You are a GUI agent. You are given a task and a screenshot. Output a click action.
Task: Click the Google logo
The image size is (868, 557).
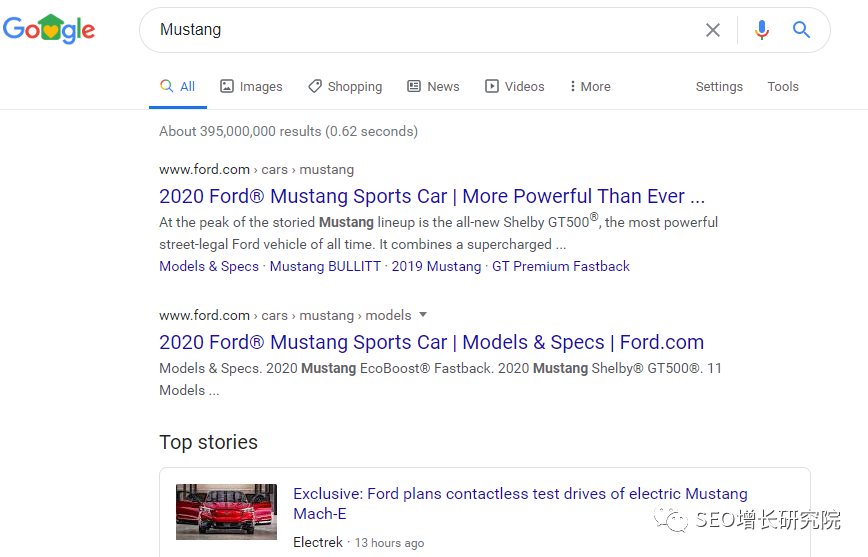pyautogui.click(x=49, y=29)
